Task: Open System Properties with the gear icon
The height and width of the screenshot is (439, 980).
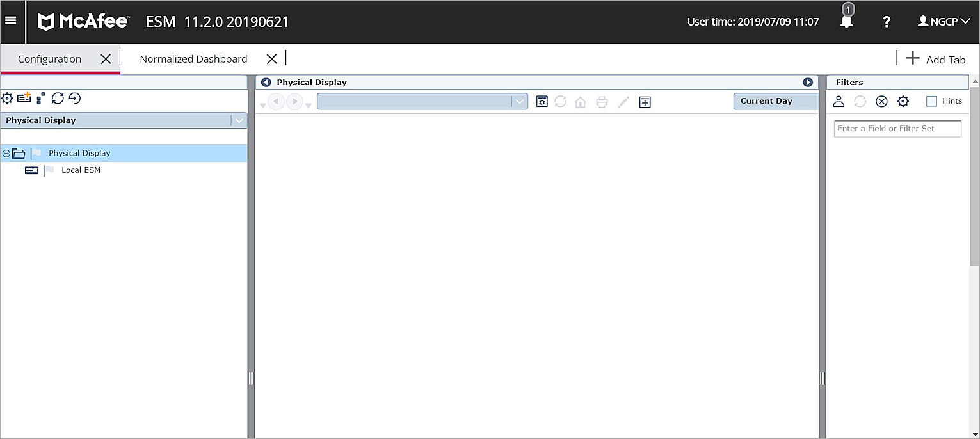Action: click(7, 98)
